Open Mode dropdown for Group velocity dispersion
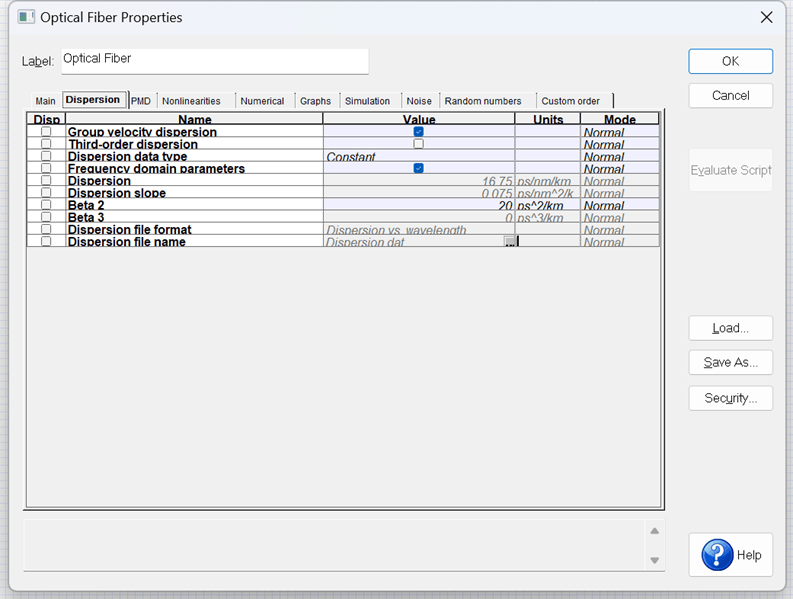The width and height of the screenshot is (793, 599). (x=619, y=132)
